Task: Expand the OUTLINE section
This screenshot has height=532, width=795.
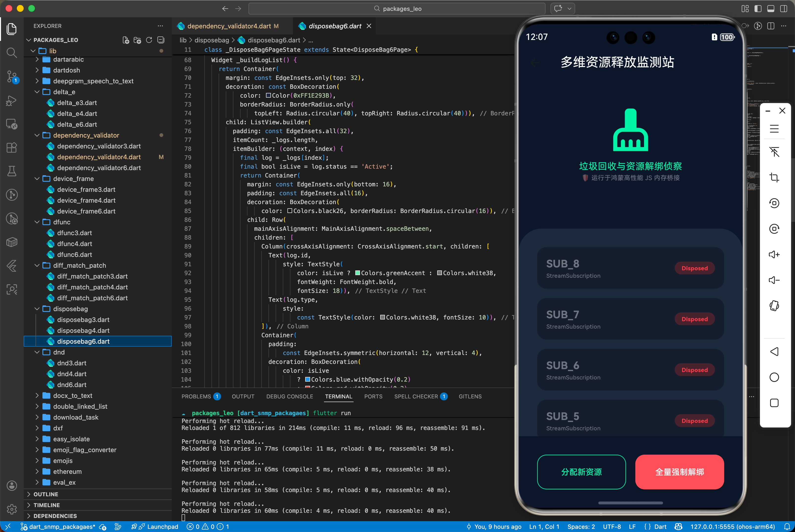Action: coord(45,494)
